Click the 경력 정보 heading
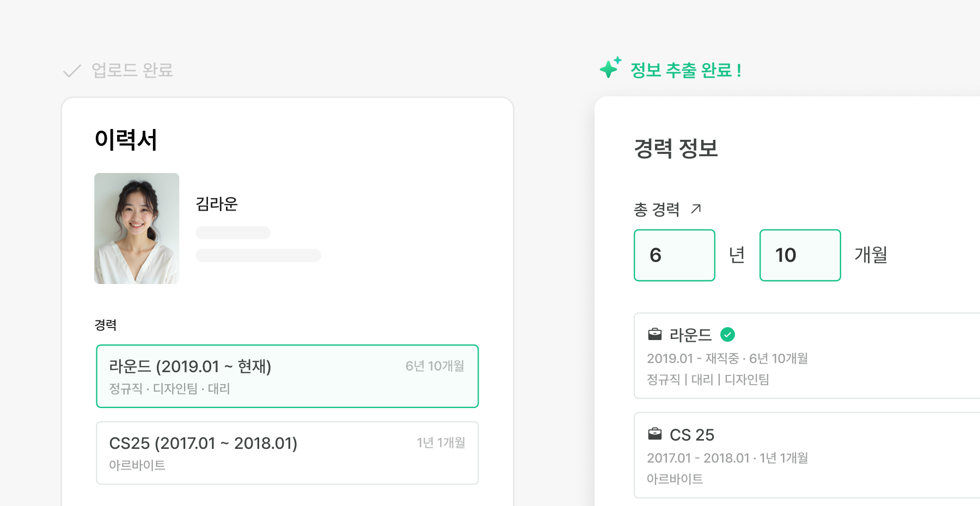980x506 pixels. pos(676,149)
